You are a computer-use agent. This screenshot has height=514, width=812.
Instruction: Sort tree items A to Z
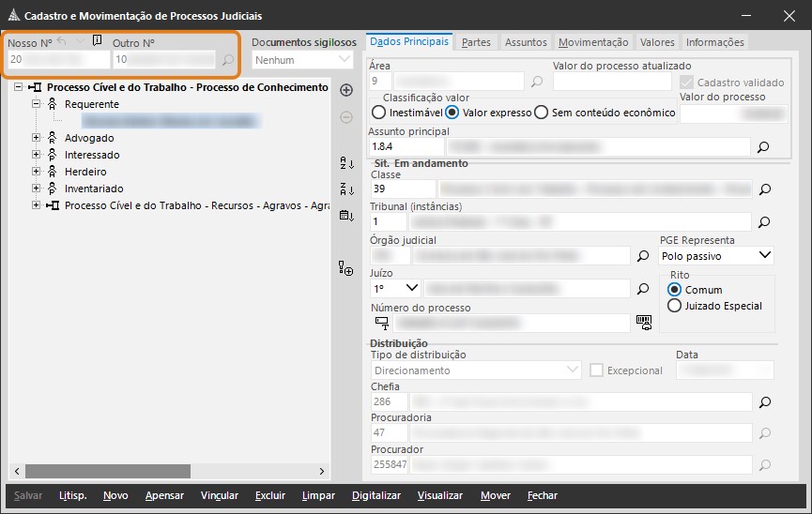point(345,163)
